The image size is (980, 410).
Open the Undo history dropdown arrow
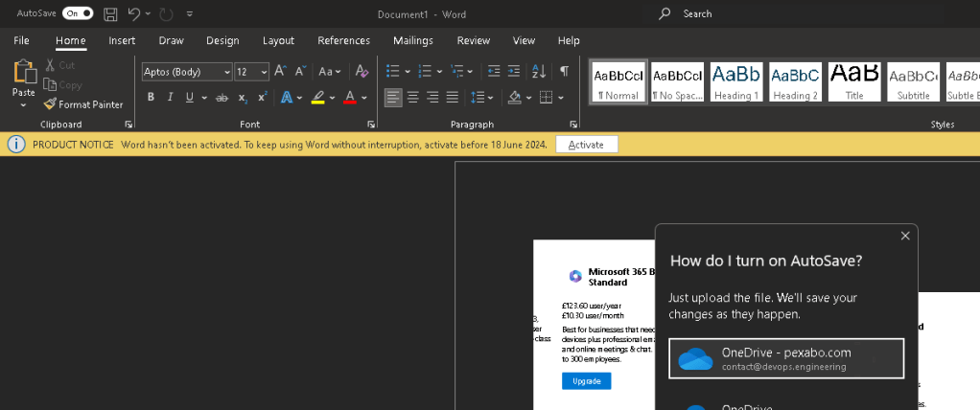tap(148, 13)
